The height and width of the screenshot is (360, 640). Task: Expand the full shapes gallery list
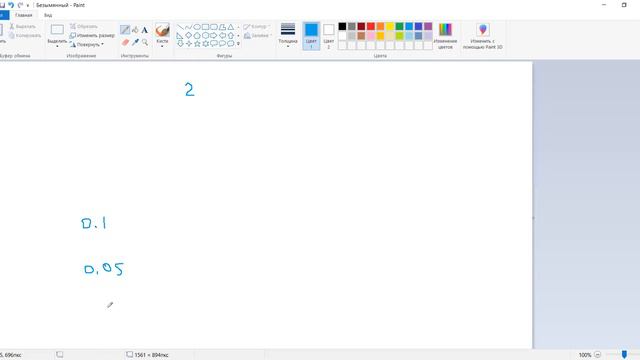pyautogui.click(x=238, y=44)
